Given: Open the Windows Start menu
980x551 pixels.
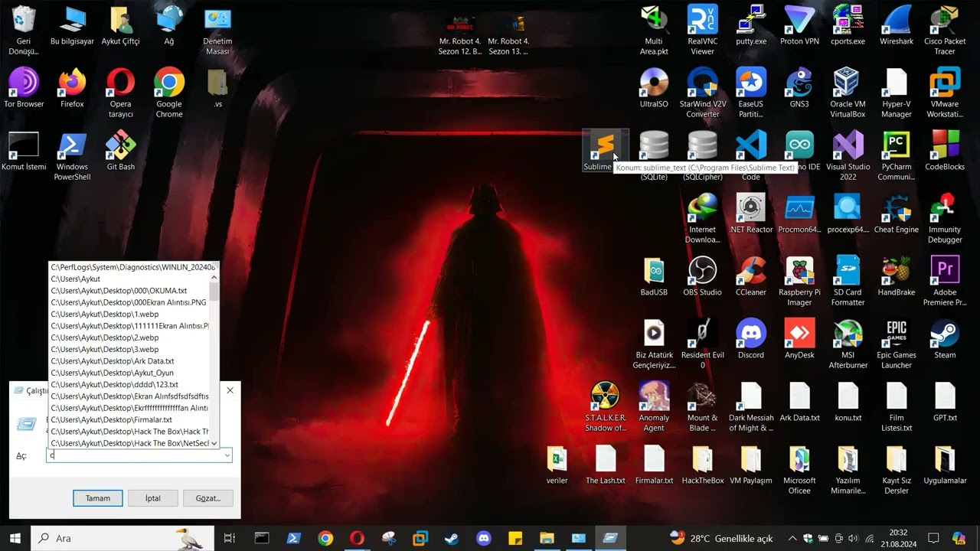Looking at the screenshot, I should [15, 538].
